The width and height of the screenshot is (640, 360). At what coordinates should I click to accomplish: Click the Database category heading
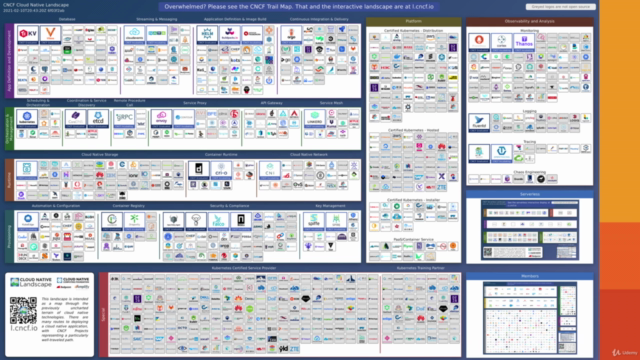[x=67, y=19]
